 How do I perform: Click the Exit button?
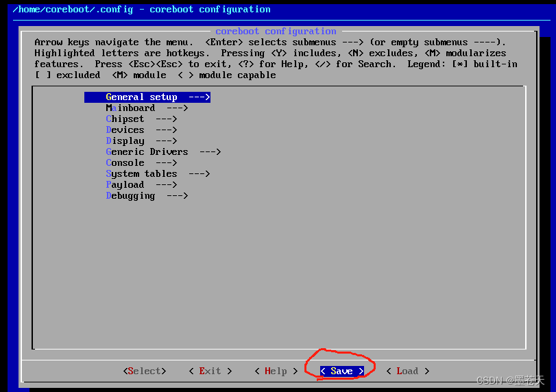pyautogui.click(x=210, y=371)
